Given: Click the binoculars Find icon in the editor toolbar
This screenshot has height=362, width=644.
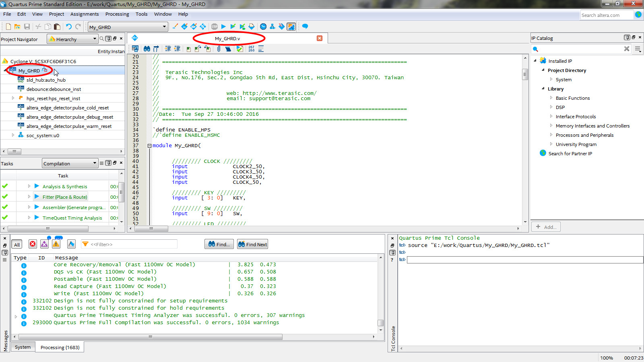Looking at the screenshot, I should coord(147,49).
